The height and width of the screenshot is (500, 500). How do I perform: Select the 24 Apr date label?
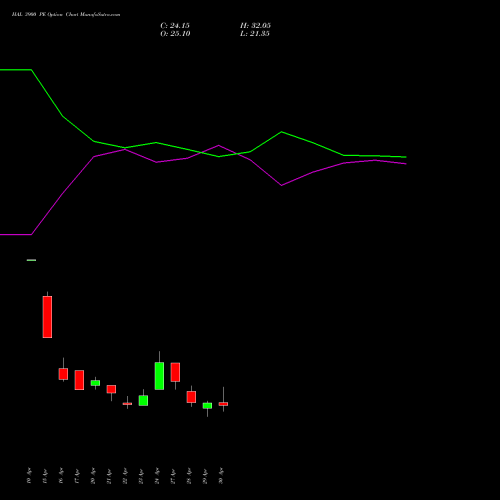(x=157, y=476)
